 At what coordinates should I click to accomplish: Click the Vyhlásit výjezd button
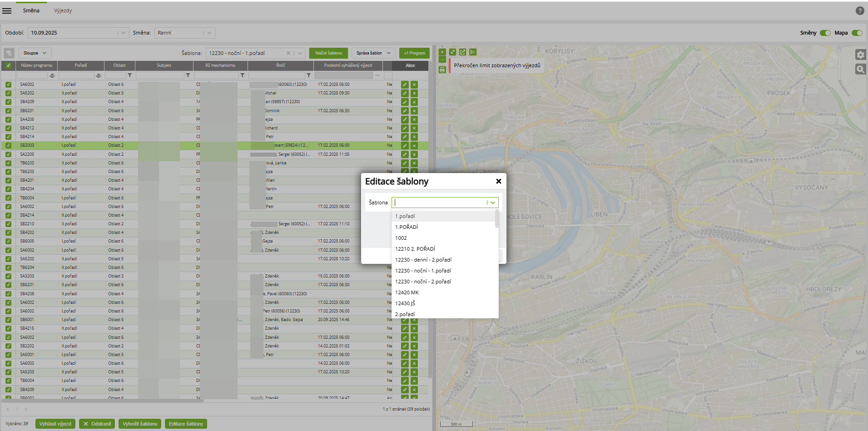coord(55,424)
